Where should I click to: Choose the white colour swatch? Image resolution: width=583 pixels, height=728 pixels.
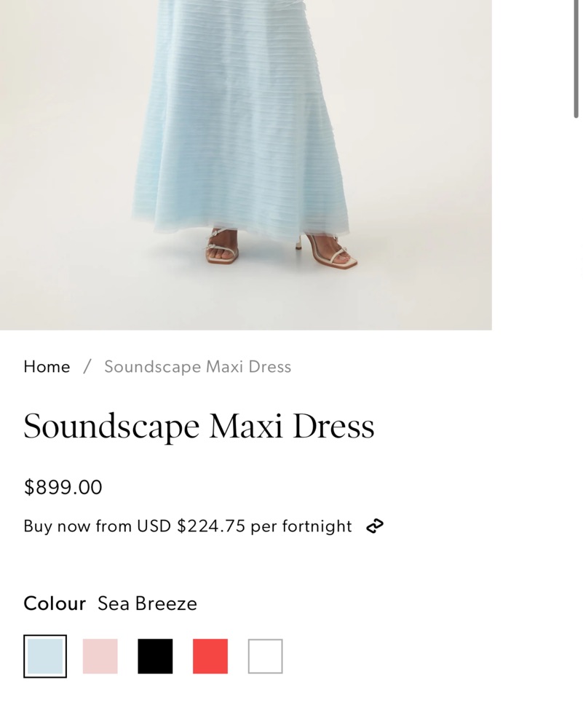(x=265, y=656)
